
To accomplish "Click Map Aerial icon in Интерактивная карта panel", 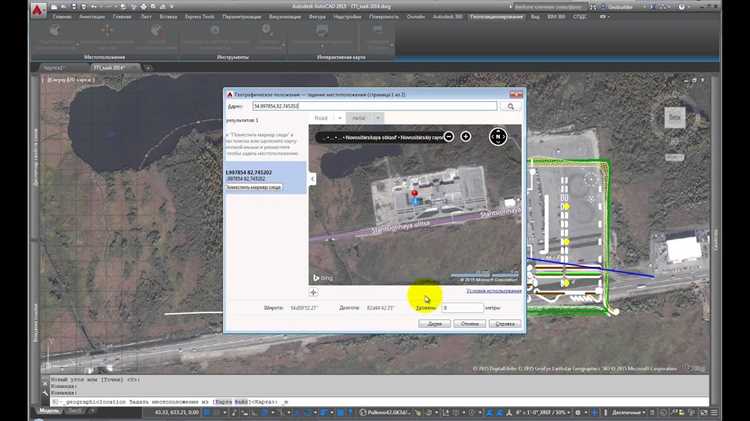I will 321,31.
